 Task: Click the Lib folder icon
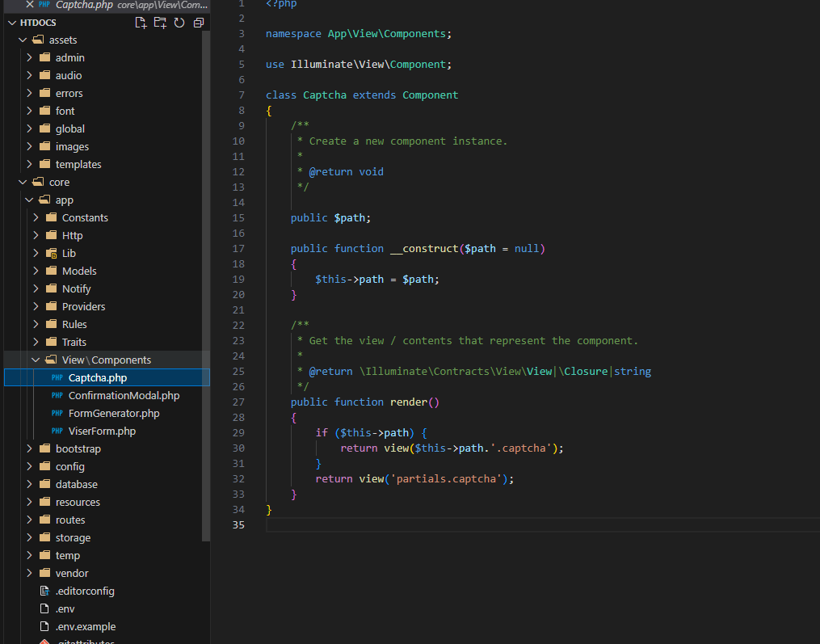point(51,253)
